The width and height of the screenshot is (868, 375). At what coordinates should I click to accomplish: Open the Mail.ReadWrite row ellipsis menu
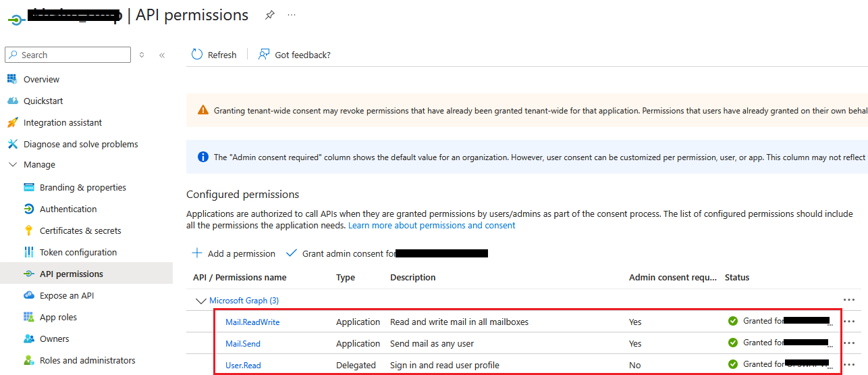point(849,322)
